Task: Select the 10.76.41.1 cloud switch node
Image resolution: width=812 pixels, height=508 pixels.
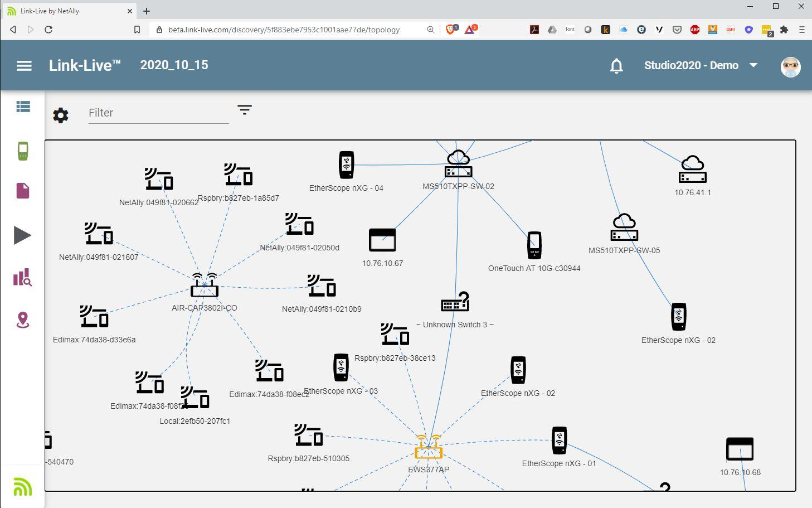Action: pos(693,170)
